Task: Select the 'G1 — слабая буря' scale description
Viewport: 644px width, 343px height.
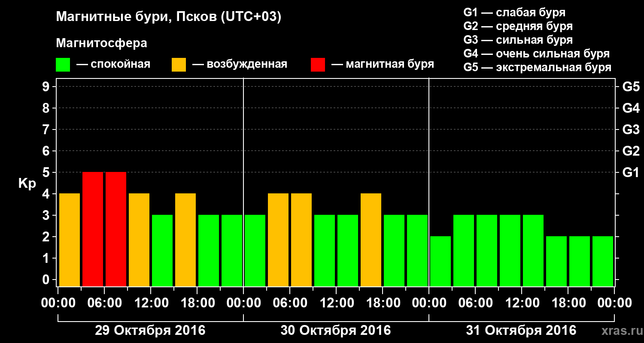Action: 514,12
